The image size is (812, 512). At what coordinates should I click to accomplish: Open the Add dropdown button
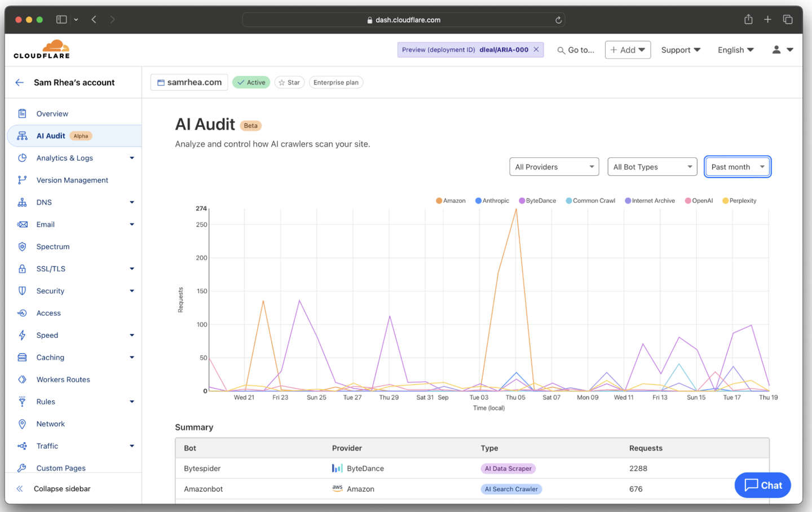(628, 50)
